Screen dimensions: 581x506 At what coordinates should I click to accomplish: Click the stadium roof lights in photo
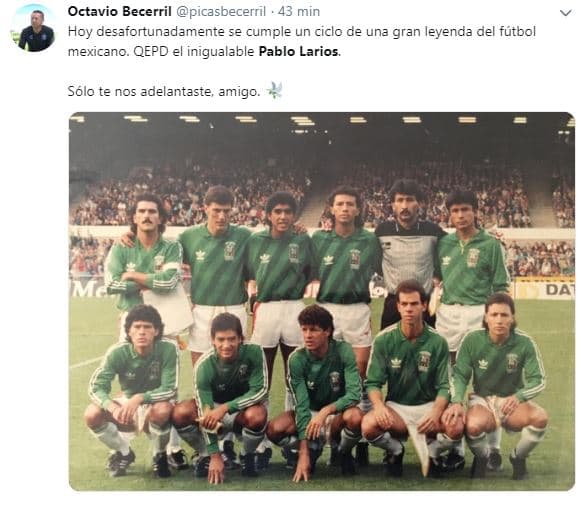coord(322,120)
